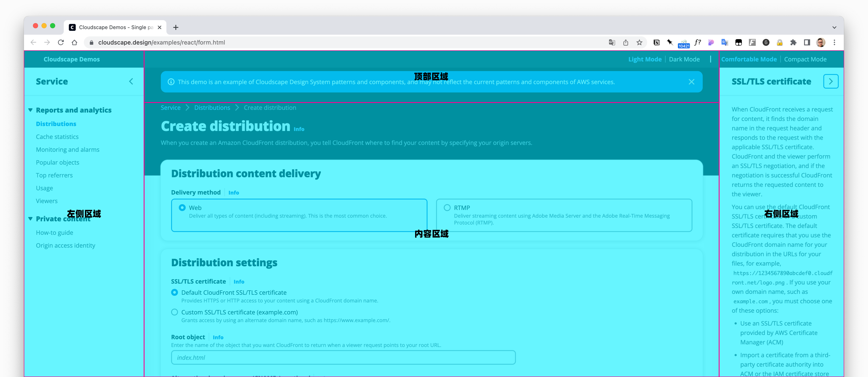This screenshot has height=377, width=868.
Task: Go back in browser history
Action: [33, 42]
